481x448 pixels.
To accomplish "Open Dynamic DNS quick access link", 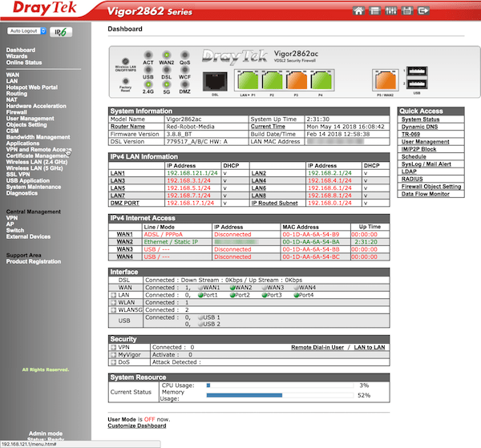I will point(419,127).
